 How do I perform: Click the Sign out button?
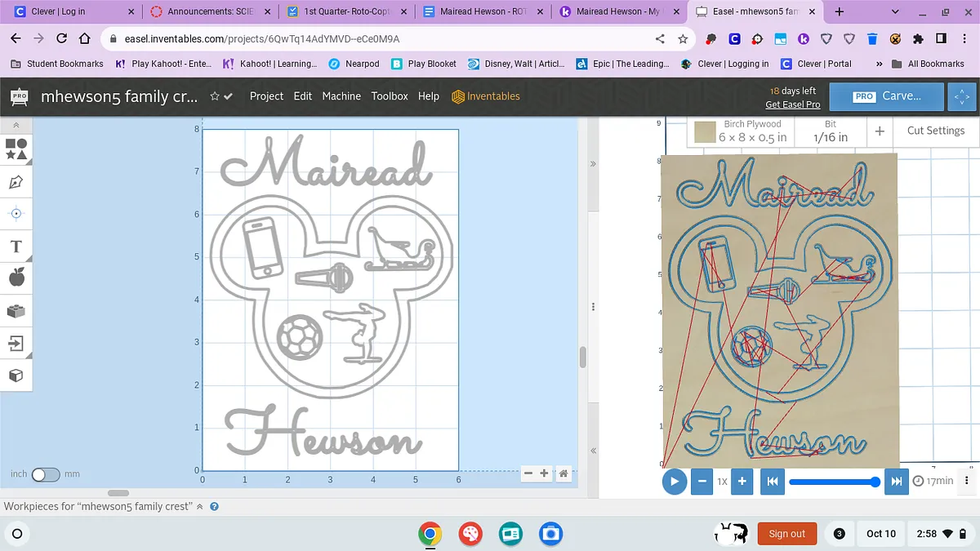[786, 534]
